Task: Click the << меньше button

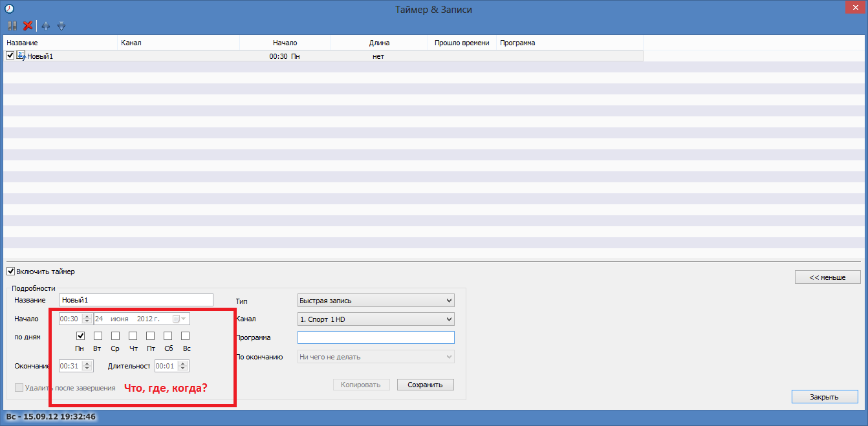Action: [828, 277]
